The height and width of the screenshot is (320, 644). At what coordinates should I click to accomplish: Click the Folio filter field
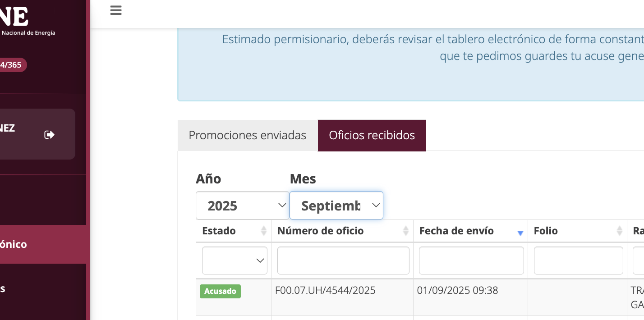click(578, 260)
